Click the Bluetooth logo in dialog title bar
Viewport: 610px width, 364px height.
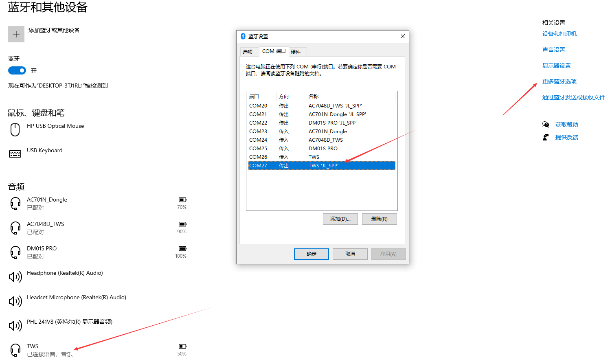[243, 36]
